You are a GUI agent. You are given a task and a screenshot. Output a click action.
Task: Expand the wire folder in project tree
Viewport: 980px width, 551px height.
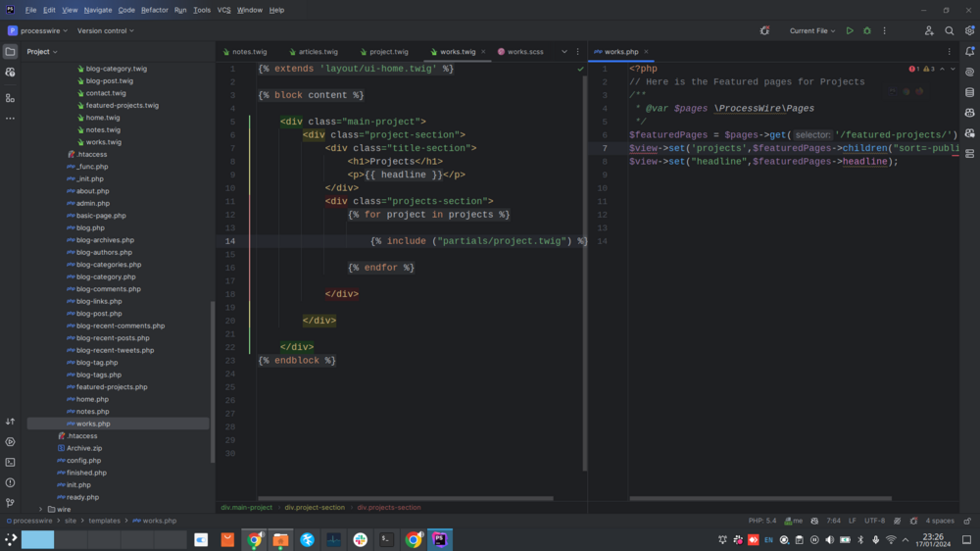pyautogui.click(x=40, y=510)
